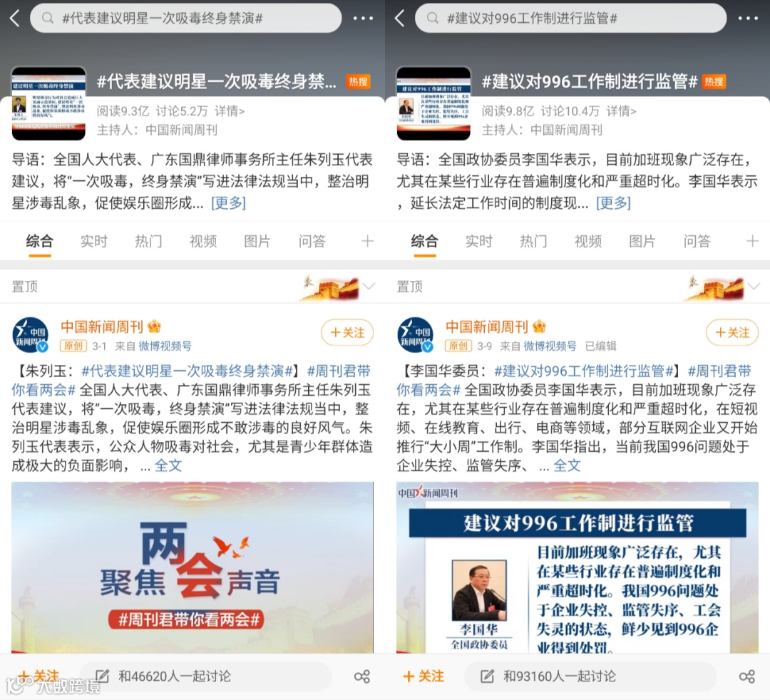
Task: Expand 全文 of the 李国华委员 post
Action: 568,465
